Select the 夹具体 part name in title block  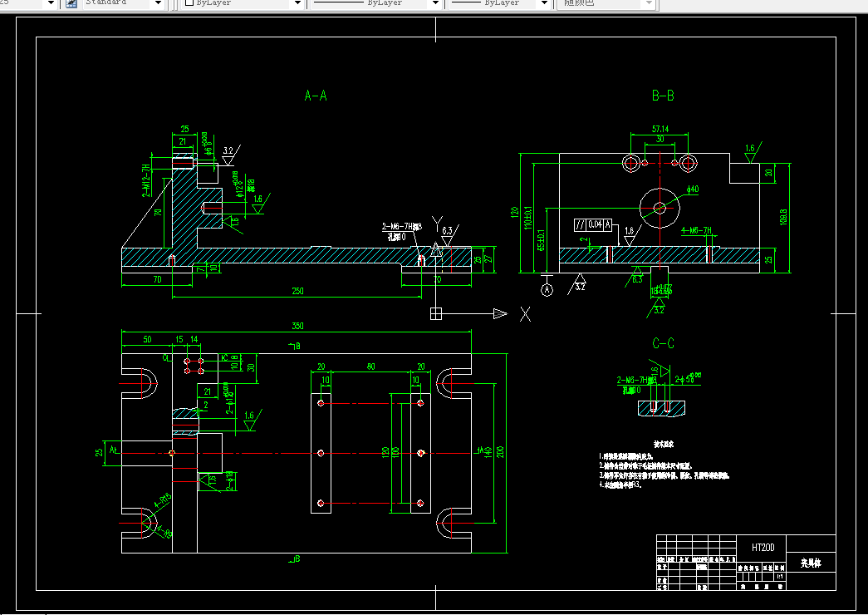[x=811, y=563]
